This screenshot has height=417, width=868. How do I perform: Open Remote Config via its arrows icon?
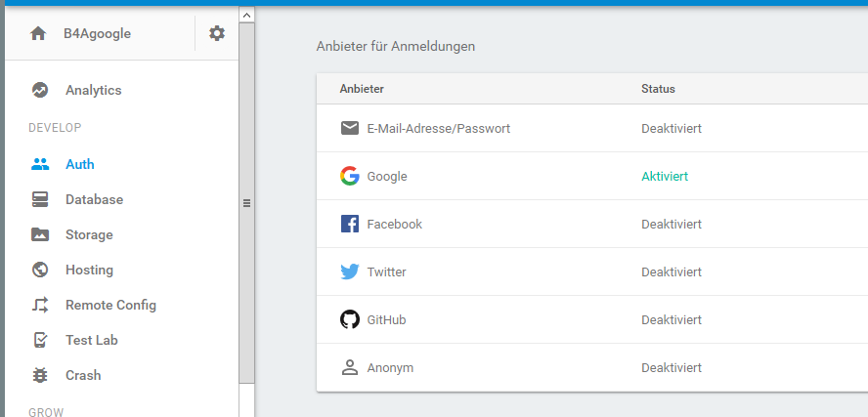point(40,305)
